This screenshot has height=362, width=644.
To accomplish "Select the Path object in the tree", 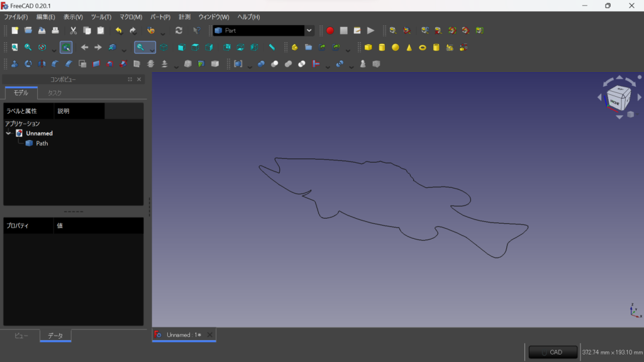I will [42, 143].
